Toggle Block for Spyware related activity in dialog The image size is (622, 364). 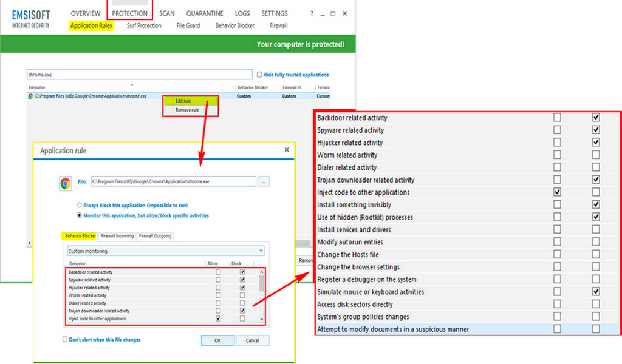tap(242, 280)
